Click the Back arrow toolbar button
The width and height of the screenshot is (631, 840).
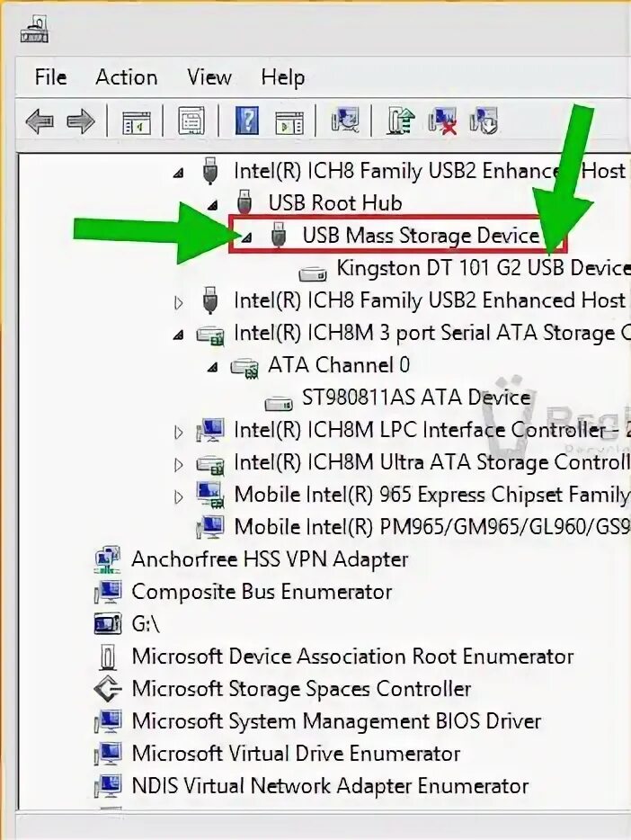(40, 121)
